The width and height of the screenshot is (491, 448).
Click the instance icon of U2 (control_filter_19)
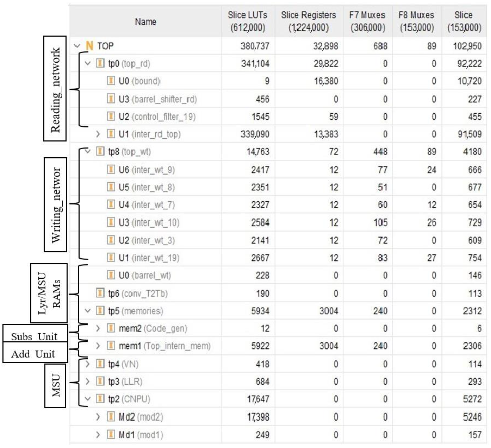coord(111,116)
